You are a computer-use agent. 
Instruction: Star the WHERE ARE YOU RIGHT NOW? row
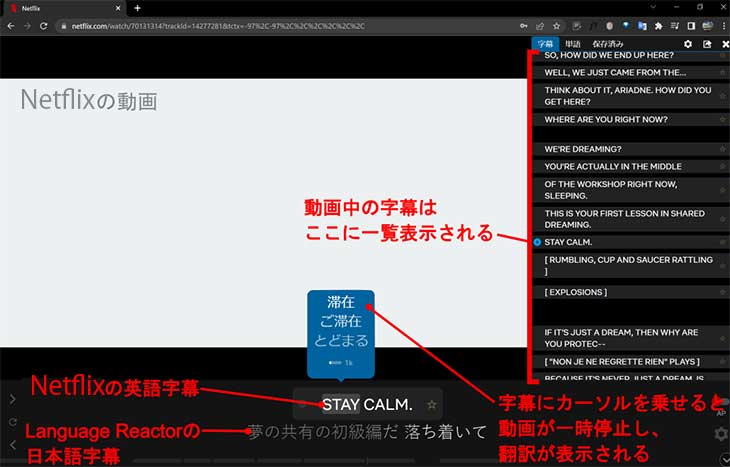pyautogui.click(x=723, y=120)
